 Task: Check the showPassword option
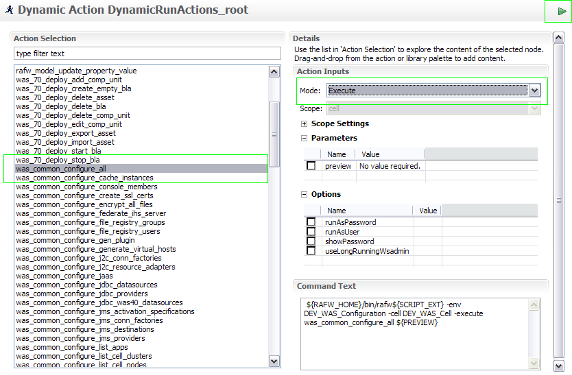(311, 241)
